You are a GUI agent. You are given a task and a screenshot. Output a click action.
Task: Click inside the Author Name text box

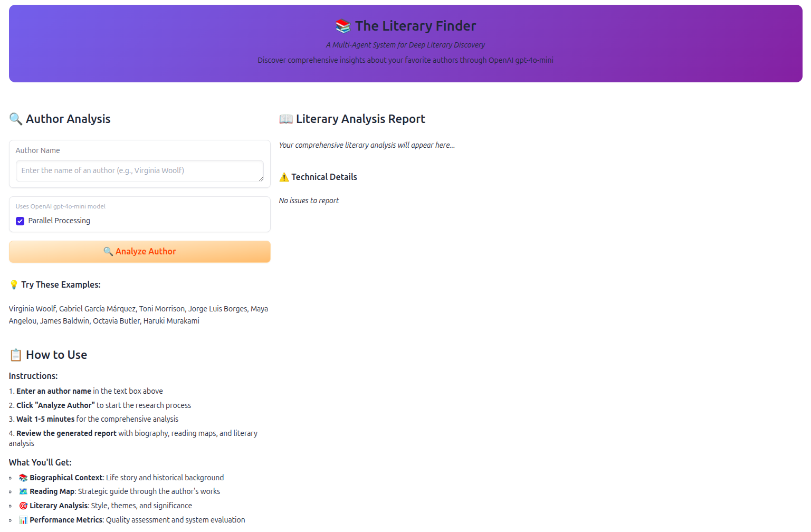(x=139, y=170)
